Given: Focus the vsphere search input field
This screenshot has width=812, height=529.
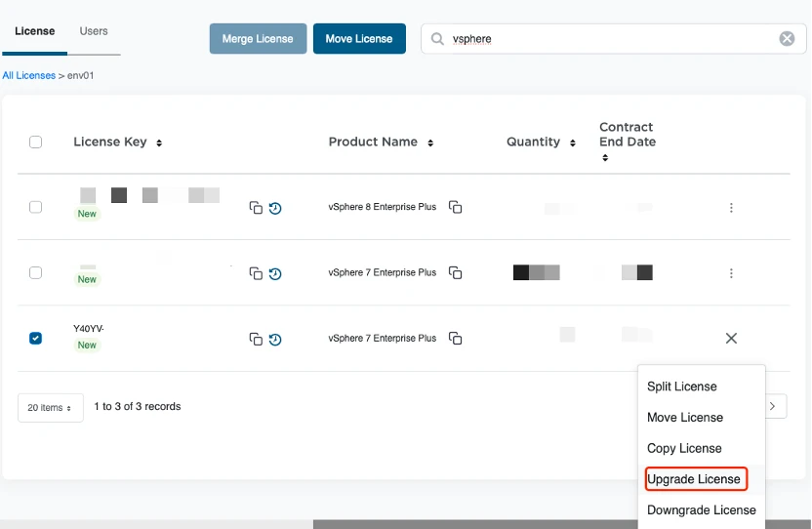Looking at the screenshot, I should tap(605, 39).
